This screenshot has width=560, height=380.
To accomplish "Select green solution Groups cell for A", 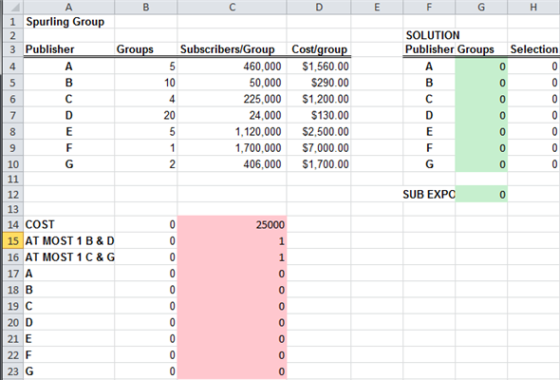I will (x=481, y=66).
